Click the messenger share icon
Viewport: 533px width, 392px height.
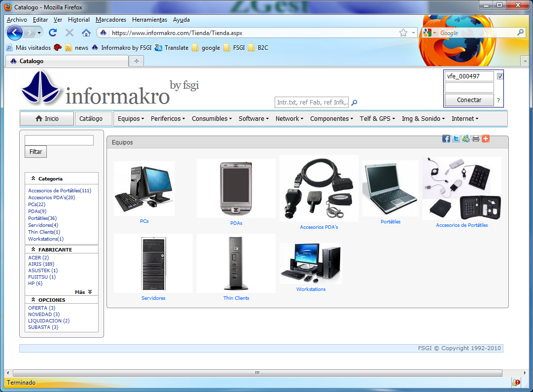tap(465, 139)
